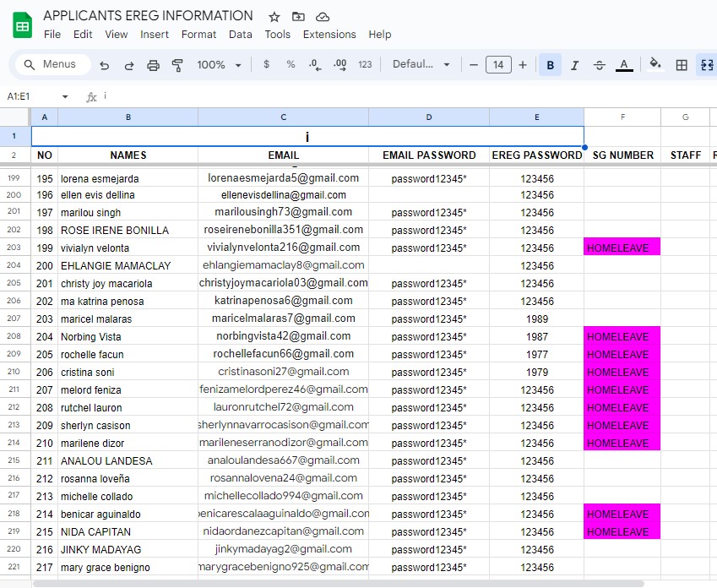717x588 pixels.
Task: Open the Default font dropdown
Action: pyautogui.click(x=421, y=64)
